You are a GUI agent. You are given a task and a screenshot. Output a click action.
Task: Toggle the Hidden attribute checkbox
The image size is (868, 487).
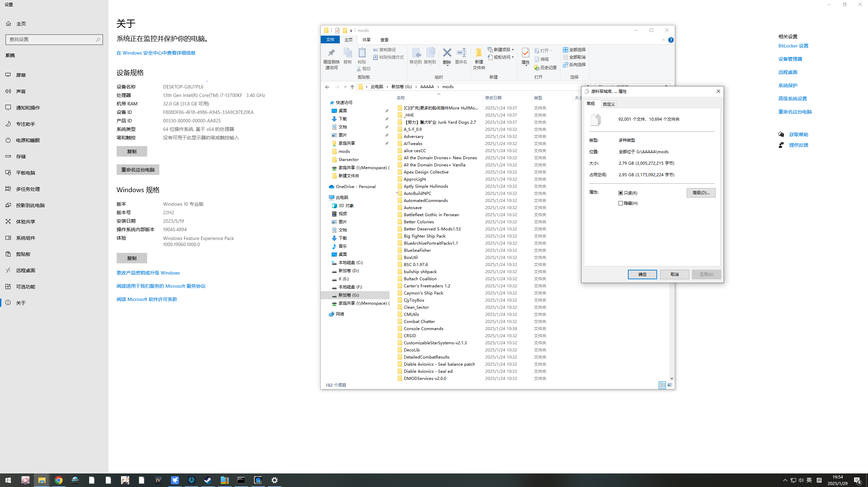point(621,203)
